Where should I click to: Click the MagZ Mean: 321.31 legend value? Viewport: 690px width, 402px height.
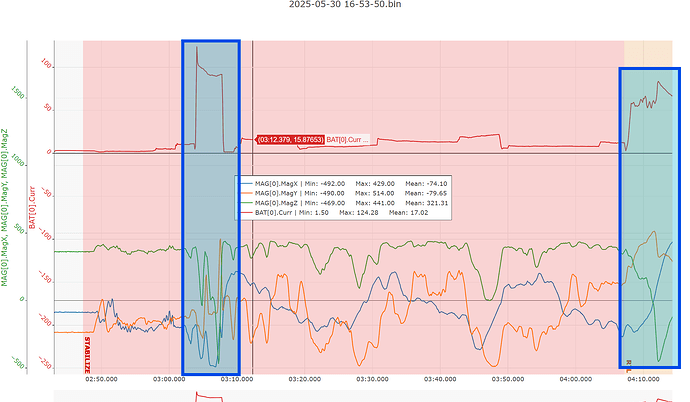coord(426,203)
